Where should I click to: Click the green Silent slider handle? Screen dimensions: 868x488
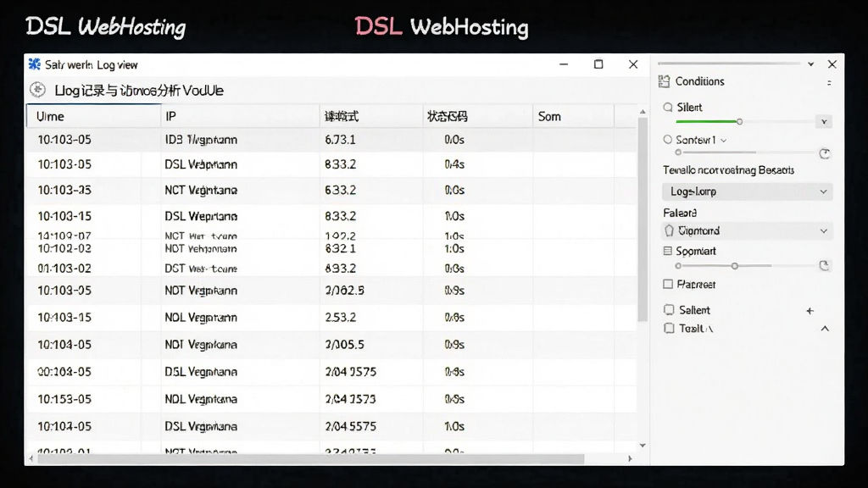tap(739, 122)
